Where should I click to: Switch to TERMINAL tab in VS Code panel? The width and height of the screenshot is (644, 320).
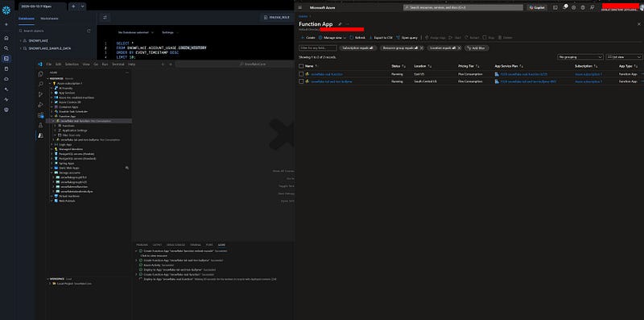(x=196, y=245)
